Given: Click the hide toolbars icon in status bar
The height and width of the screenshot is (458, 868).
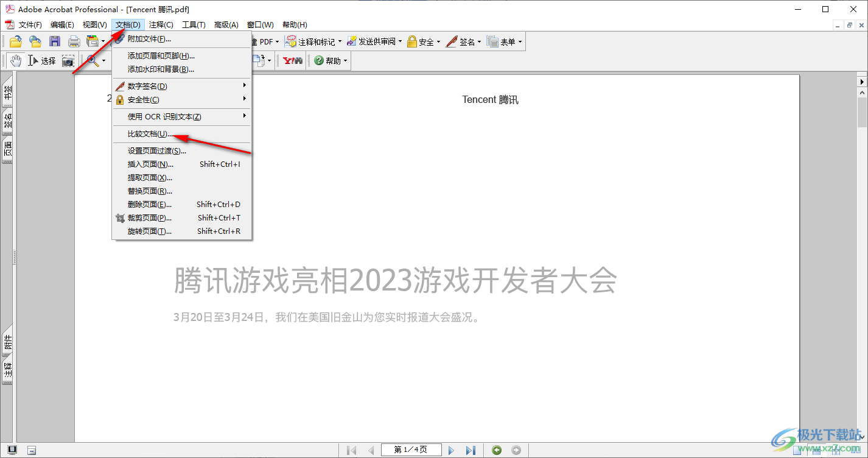Looking at the screenshot, I should [32, 450].
